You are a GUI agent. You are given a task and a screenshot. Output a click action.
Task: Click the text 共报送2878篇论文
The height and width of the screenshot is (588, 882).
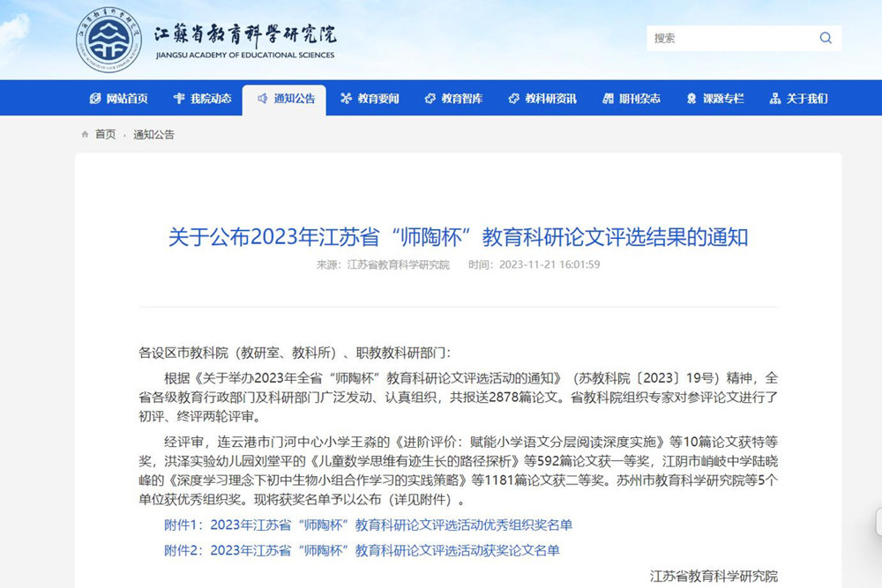505,397
